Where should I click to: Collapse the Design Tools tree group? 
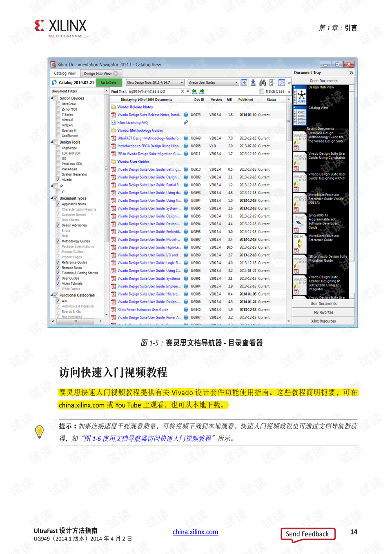(x=52, y=142)
